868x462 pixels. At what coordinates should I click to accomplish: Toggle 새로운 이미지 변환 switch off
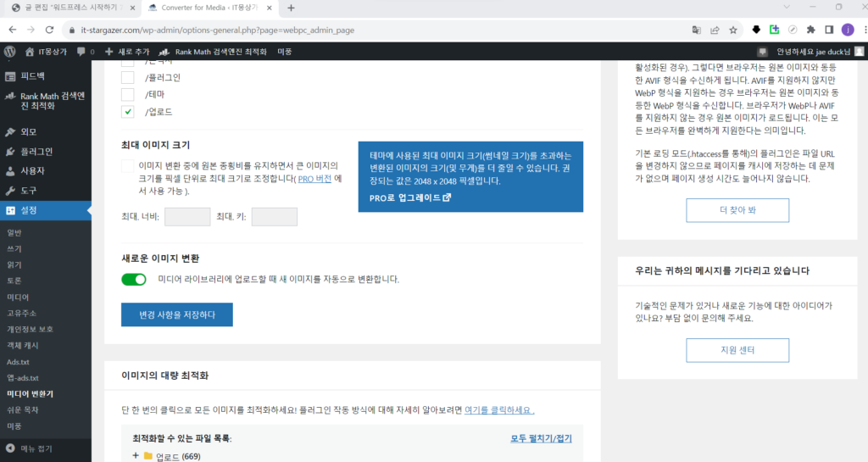(133, 280)
